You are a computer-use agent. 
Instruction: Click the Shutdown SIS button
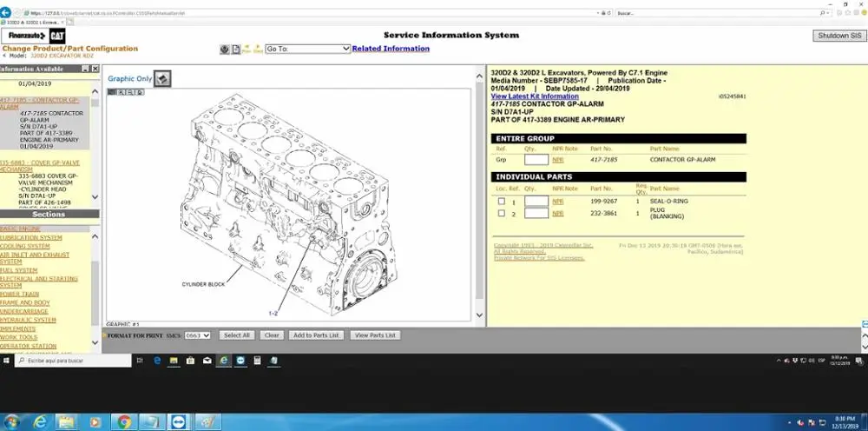pyautogui.click(x=839, y=36)
